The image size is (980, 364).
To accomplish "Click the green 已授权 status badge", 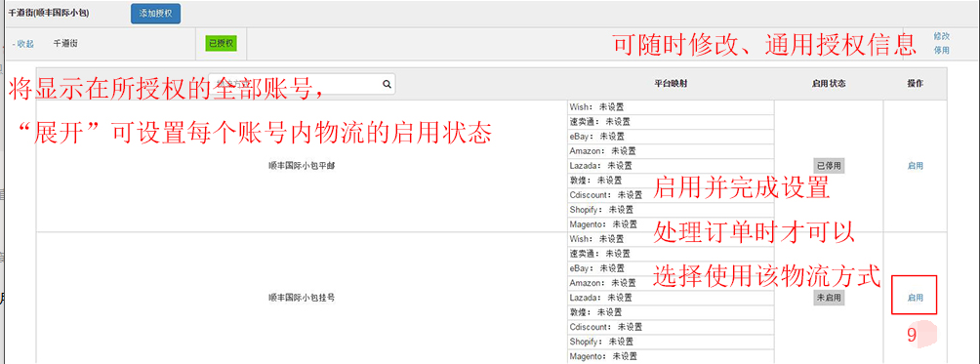I will coord(222,43).
